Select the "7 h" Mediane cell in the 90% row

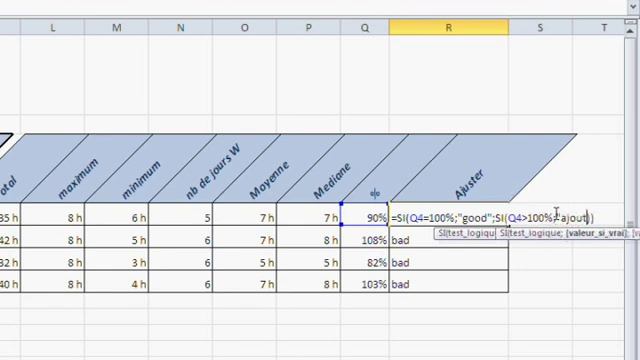(x=309, y=214)
